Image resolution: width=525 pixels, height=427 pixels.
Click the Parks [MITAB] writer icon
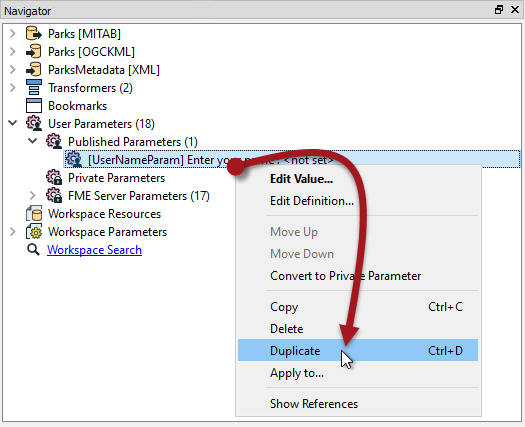(x=34, y=33)
